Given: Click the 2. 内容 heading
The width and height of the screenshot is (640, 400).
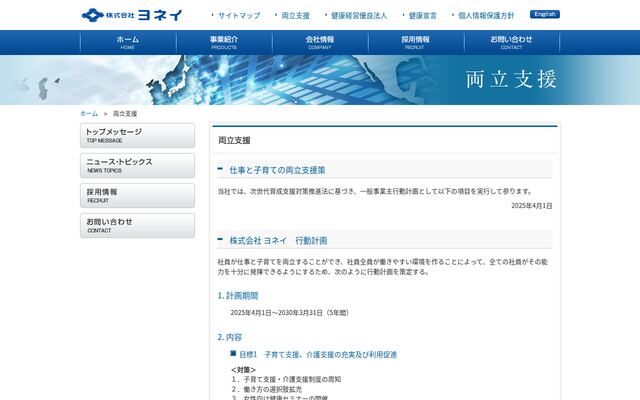Looking at the screenshot, I should [x=229, y=338].
